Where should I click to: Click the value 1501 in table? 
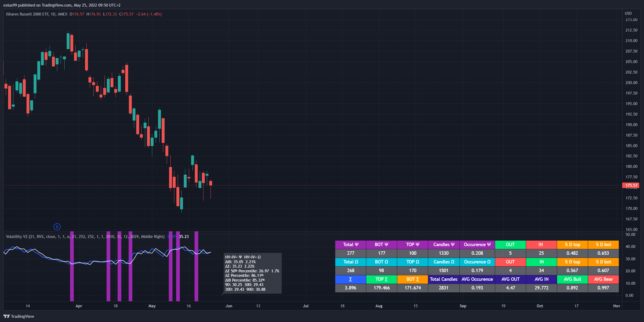(x=444, y=271)
